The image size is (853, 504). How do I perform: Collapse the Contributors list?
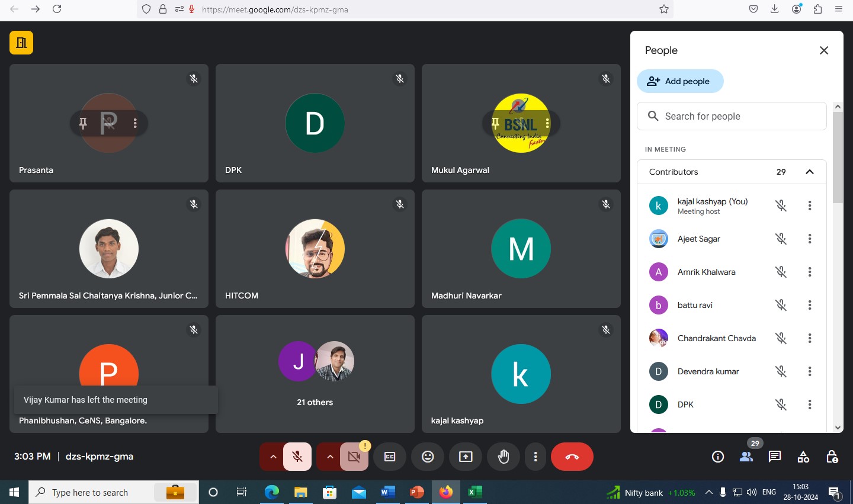point(809,172)
